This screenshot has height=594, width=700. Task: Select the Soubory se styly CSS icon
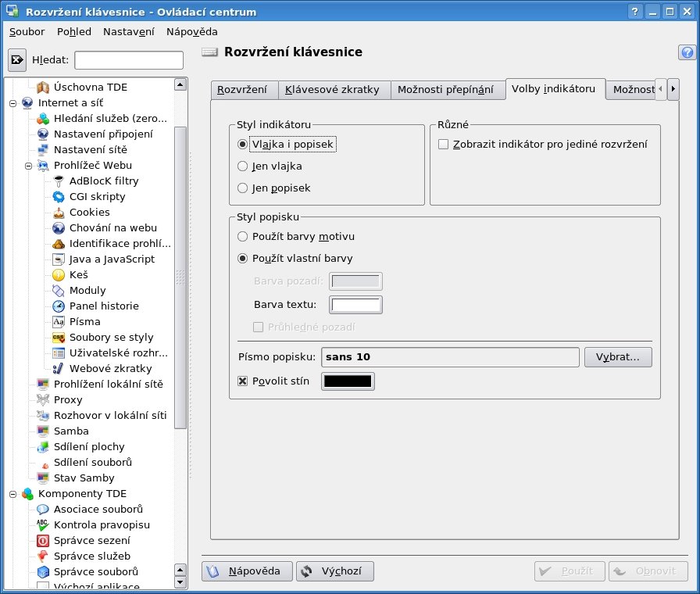pyautogui.click(x=59, y=337)
